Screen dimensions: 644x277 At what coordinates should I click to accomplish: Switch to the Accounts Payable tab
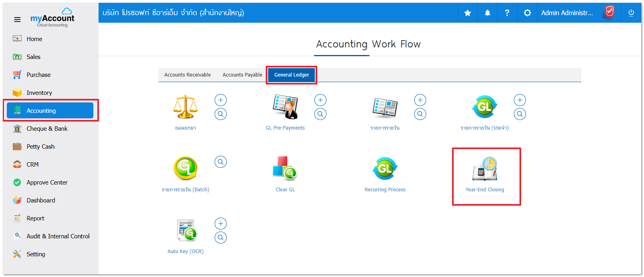click(x=242, y=75)
